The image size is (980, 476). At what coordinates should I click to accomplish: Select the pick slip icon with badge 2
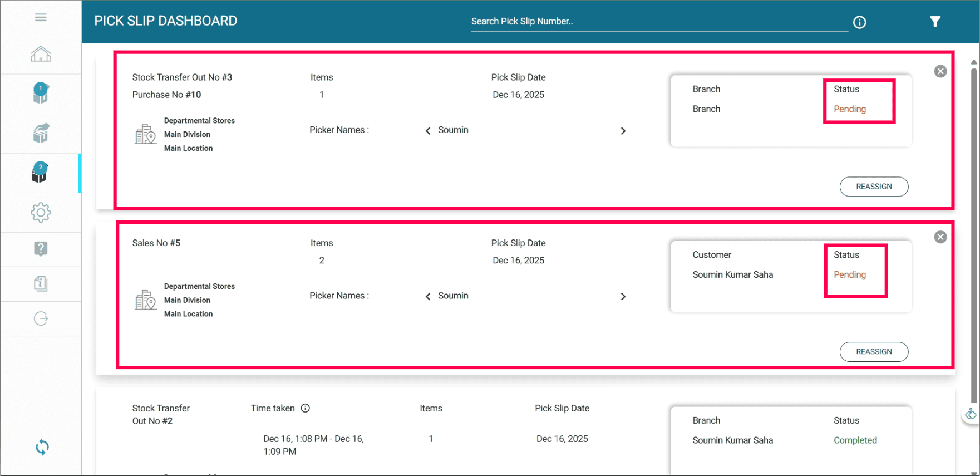[40, 173]
